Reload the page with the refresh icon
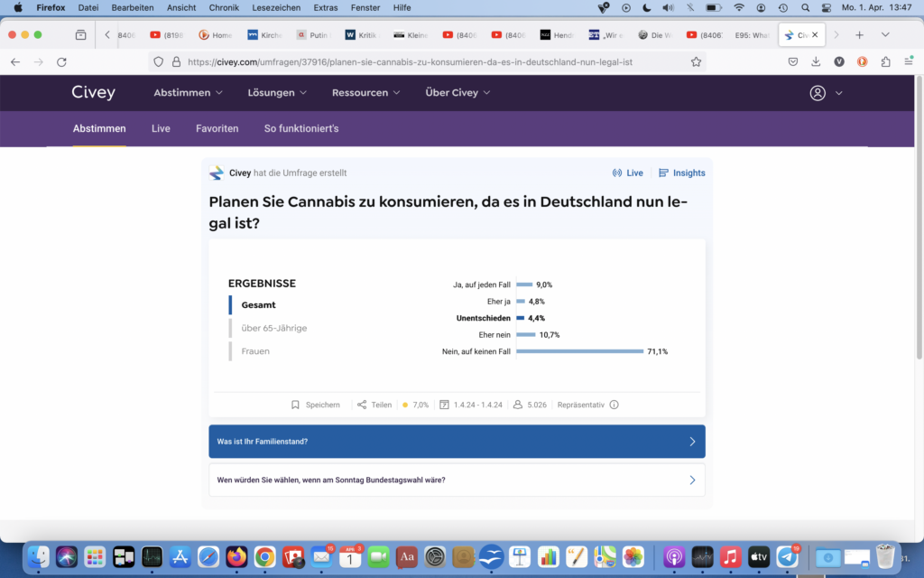 click(x=61, y=62)
